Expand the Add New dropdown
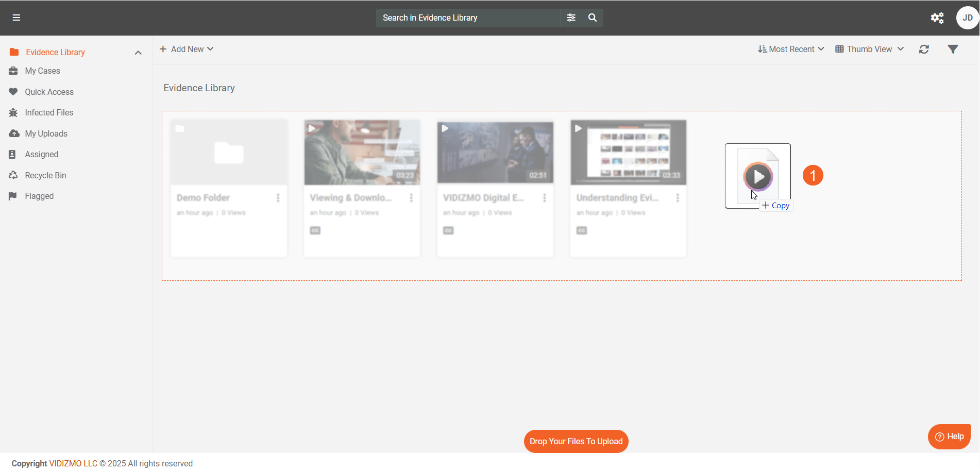 coord(187,49)
